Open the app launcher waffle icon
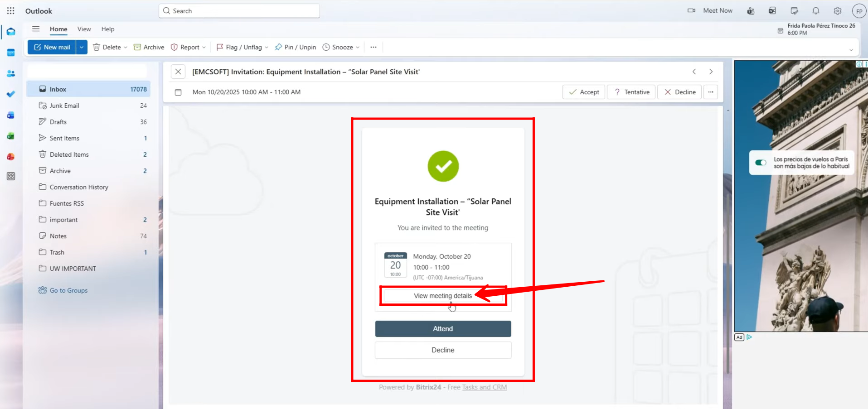Screen dimensions: 868x409 click(x=10, y=11)
